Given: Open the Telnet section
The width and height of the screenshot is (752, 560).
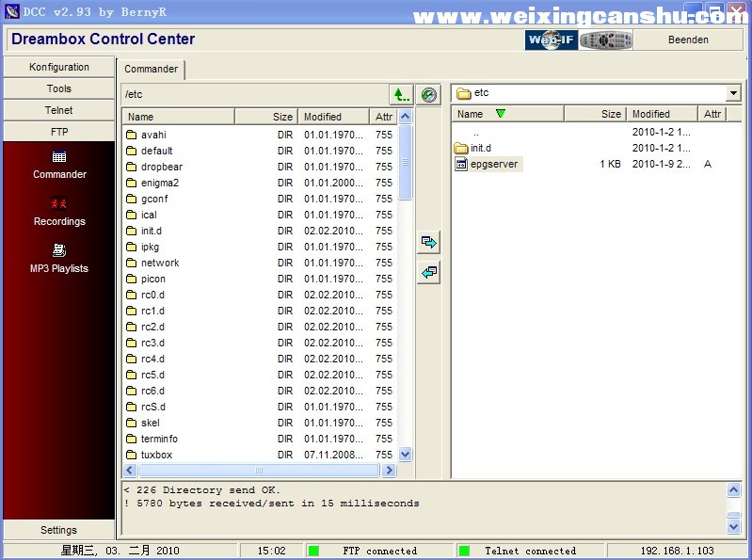Looking at the screenshot, I should 59,110.
